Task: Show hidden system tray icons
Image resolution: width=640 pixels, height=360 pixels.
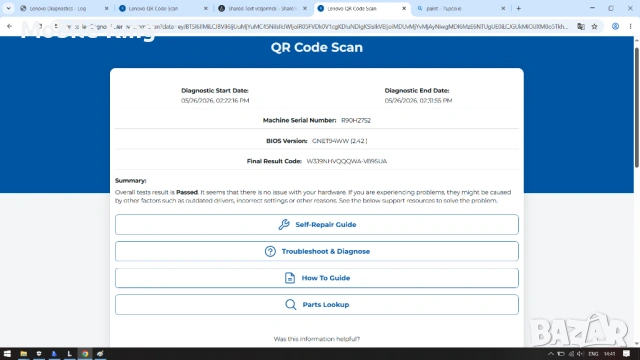Action: (551, 354)
